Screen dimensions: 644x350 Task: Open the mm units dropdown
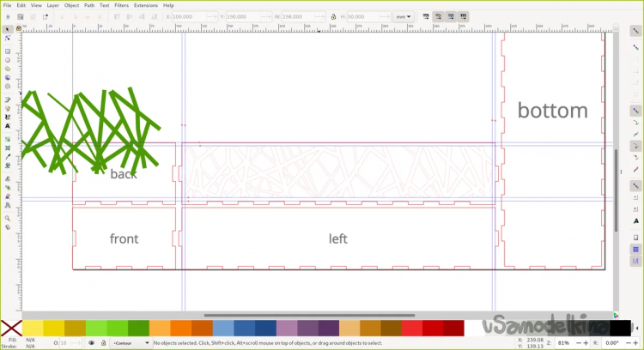pos(403,16)
